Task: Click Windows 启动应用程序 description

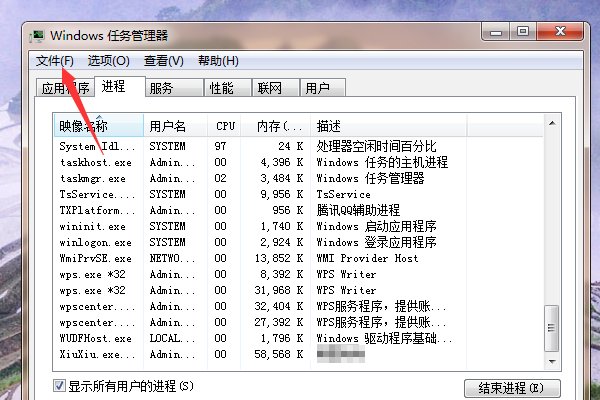Action: click(x=376, y=226)
